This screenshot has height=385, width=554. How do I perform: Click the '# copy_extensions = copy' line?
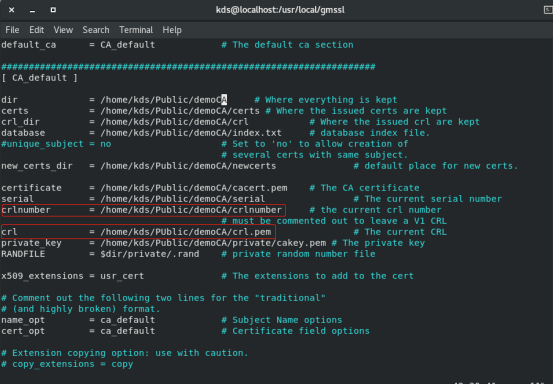point(67,364)
